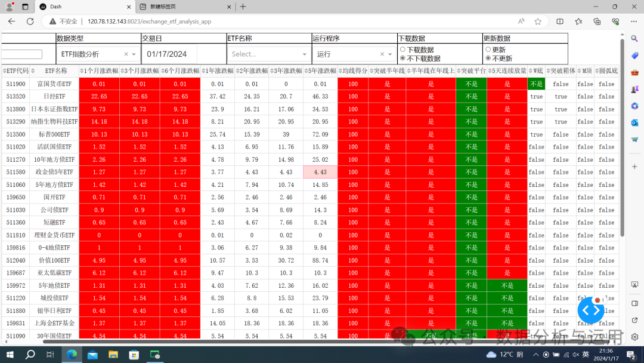Open Edge settings and more menu

pyautogui.click(x=634, y=21)
